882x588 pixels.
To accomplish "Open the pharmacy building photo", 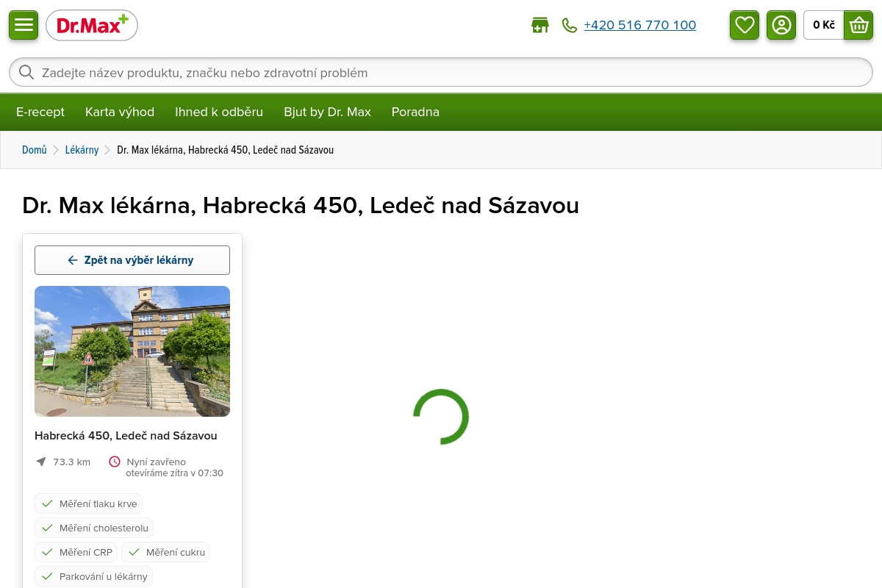I will pos(132,351).
